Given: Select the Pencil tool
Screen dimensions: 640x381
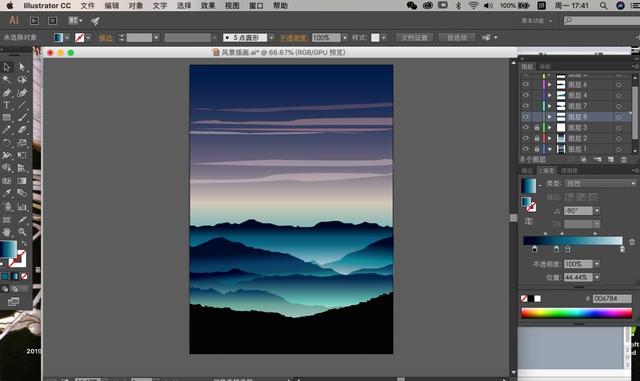Looking at the screenshot, I should pos(7,130).
